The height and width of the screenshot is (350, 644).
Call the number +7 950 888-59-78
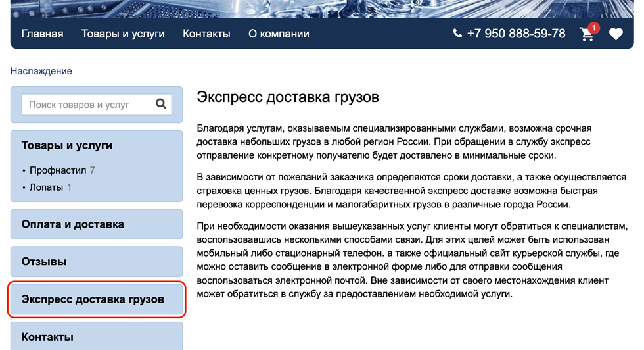(x=517, y=34)
